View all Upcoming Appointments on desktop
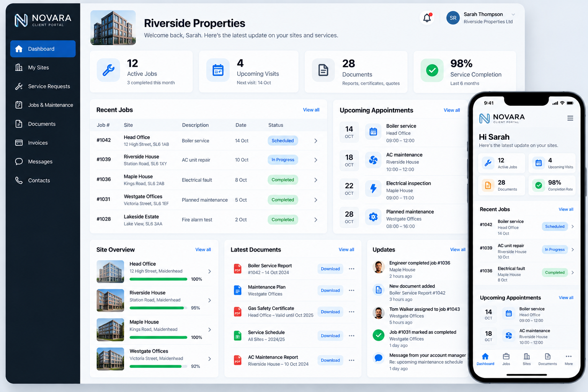The image size is (588, 392). pos(452,110)
